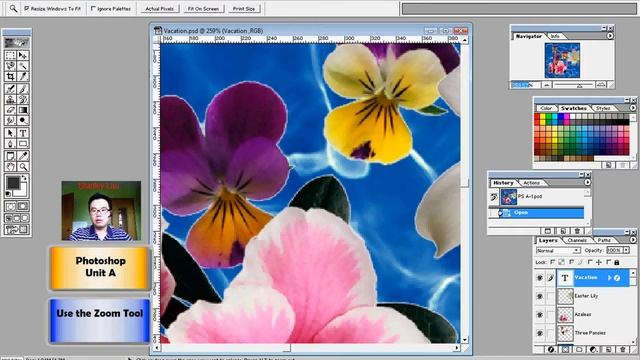Select the Pen tool

pos(11,144)
